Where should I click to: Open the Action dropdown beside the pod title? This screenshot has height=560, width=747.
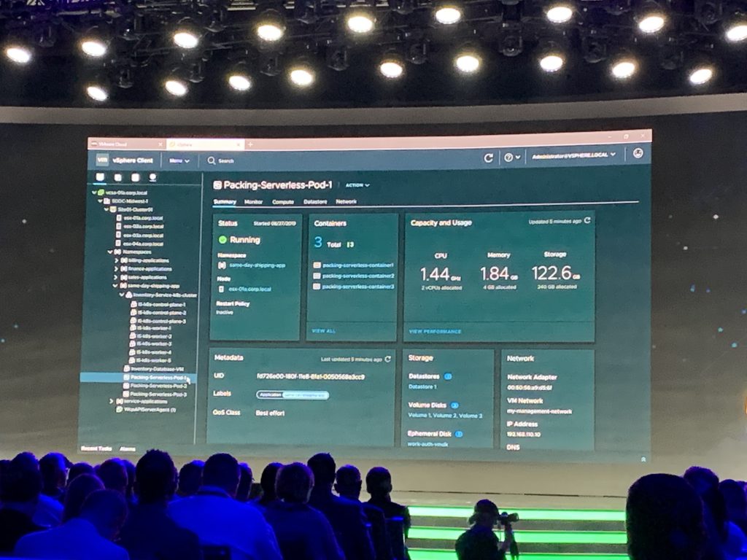pos(357,185)
